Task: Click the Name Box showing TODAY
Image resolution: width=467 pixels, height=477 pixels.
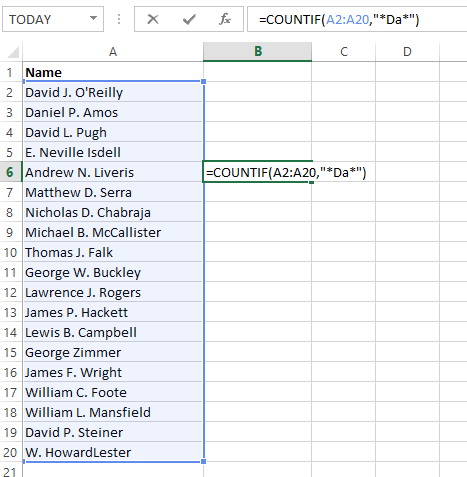Action: (53, 19)
